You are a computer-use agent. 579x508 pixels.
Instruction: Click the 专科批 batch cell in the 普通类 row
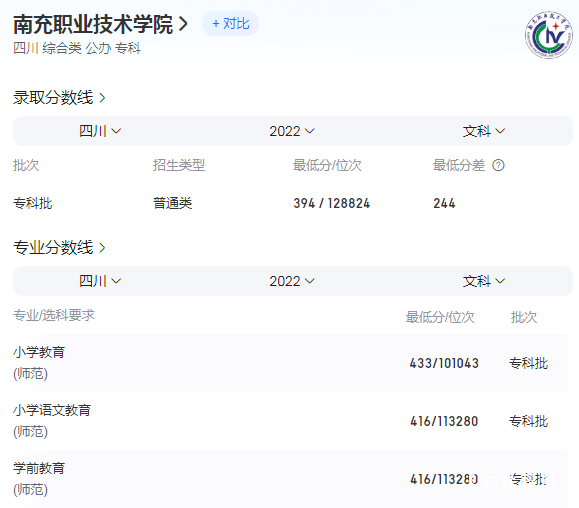click(33, 203)
